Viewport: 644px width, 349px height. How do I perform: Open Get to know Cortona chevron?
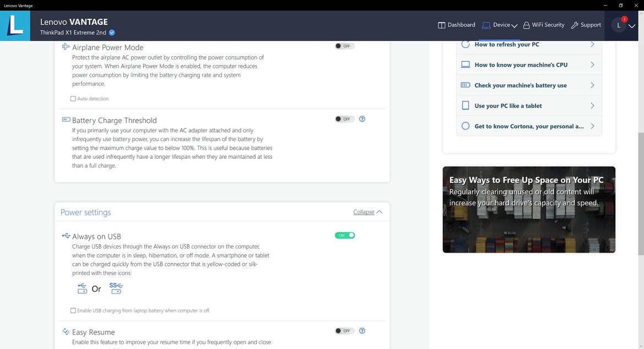click(592, 126)
